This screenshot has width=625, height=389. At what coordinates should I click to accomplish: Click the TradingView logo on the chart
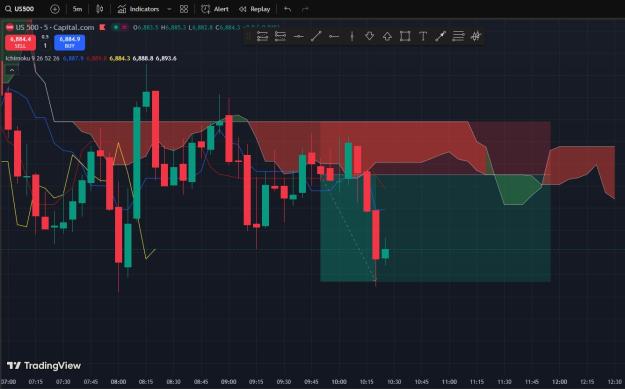click(44, 365)
